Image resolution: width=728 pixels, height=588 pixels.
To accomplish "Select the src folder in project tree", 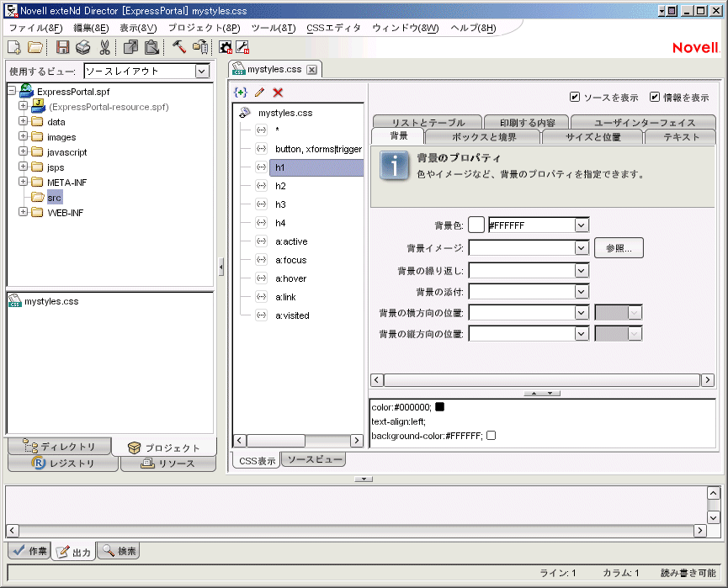I will click(x=54, y=198).
